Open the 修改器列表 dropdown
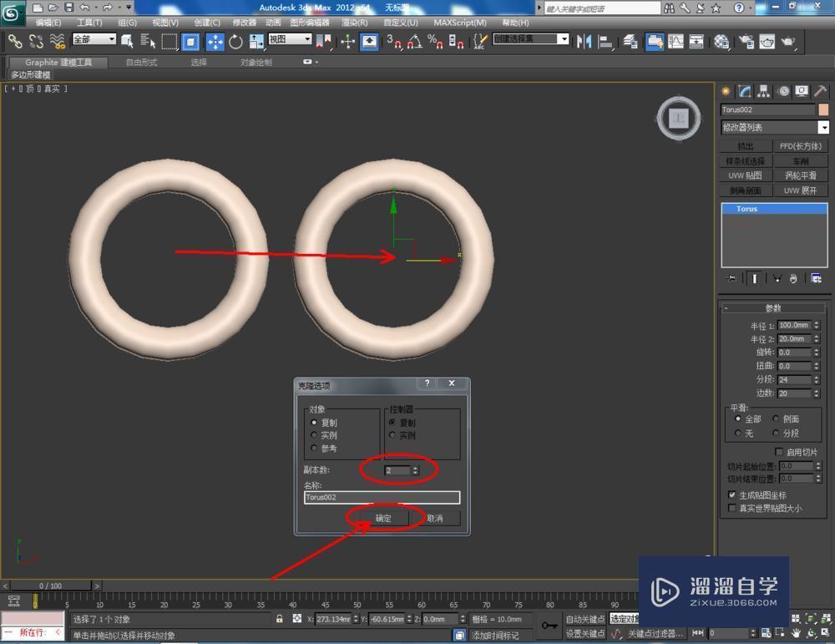Image resolution: width=835 pixels, height=644 pixels. [x=822, y=127]
